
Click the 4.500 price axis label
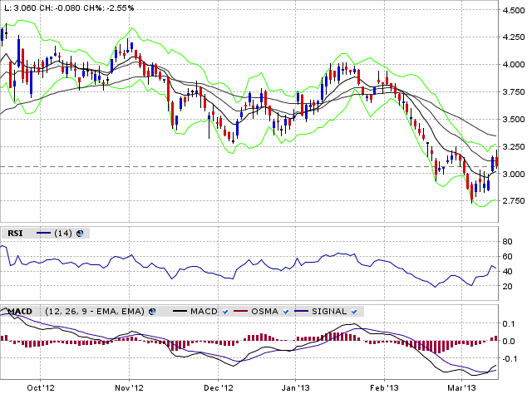513,11
